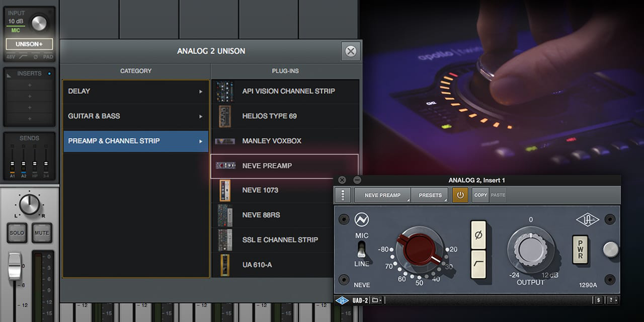Click the Inserts blue indicator dot

49,73
